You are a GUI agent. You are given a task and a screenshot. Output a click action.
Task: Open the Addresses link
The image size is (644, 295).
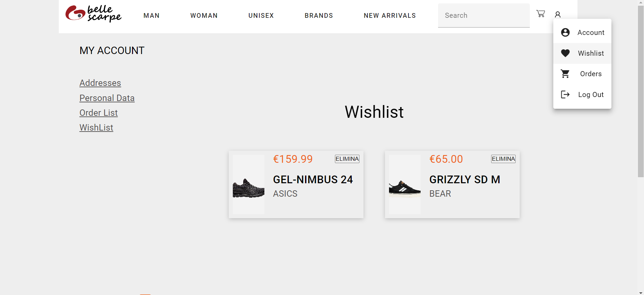100,83
